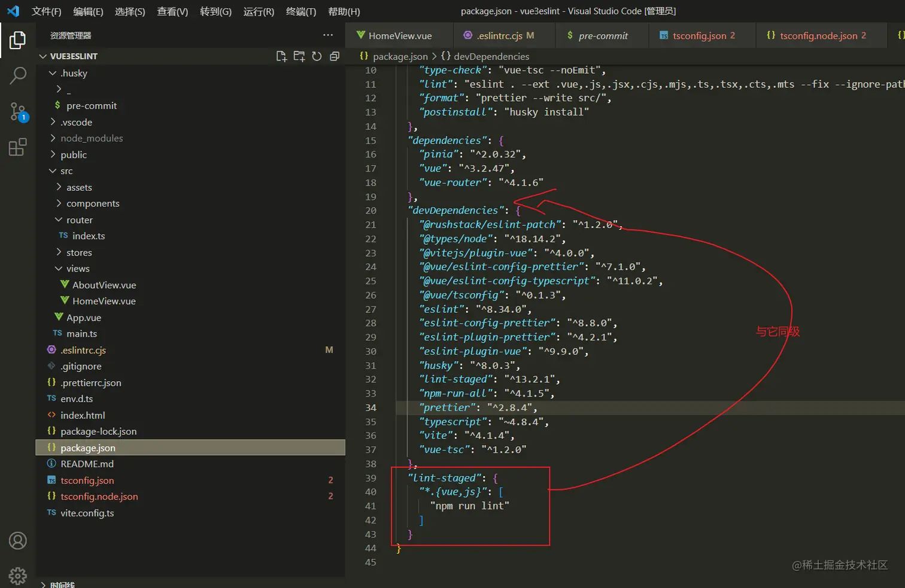Click the New Folder icon in explorer header

(299, 56)
